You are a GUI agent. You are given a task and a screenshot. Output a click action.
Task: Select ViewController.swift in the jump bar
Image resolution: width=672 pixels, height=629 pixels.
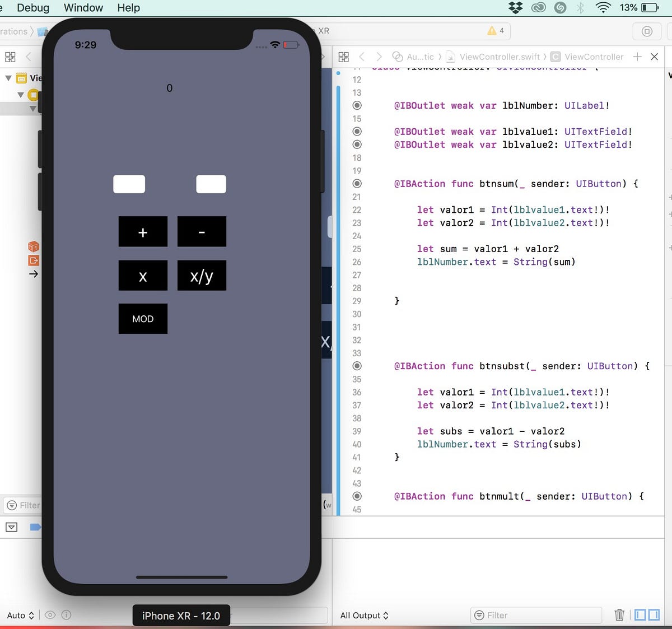(493, 57)
